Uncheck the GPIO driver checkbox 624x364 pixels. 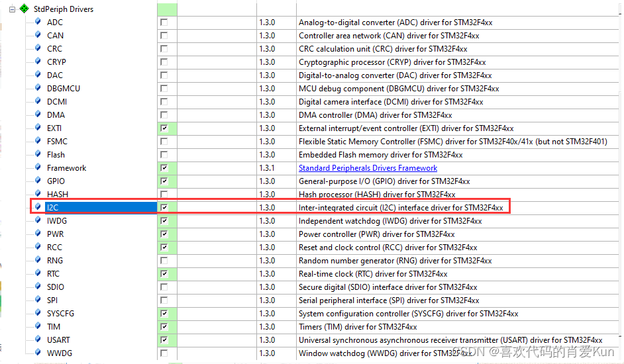pos(164,181)
